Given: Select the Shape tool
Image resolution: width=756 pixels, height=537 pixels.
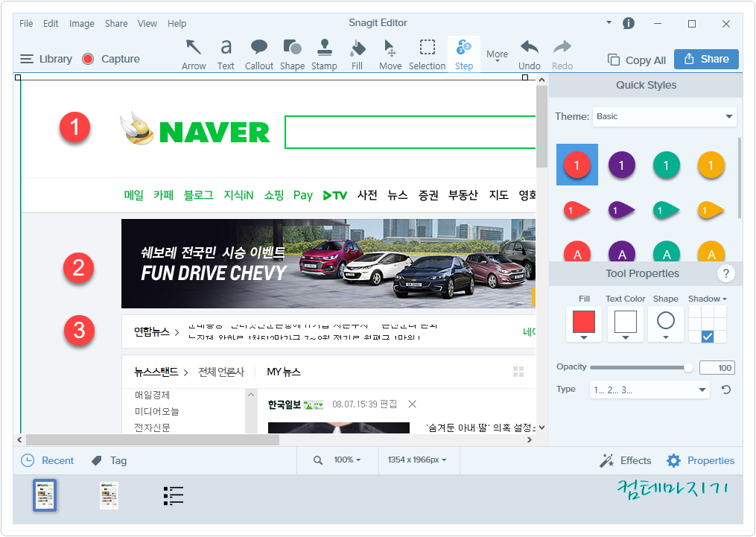Looking at the screenshot, I should (x=292, y=54).
